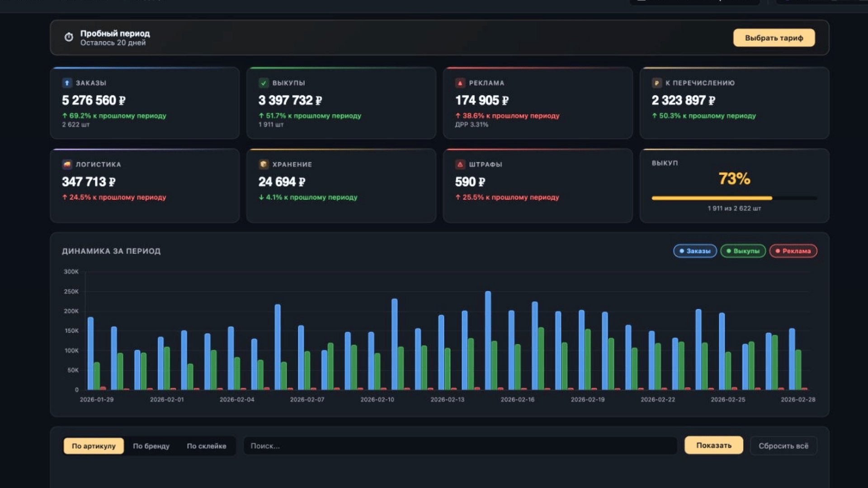Click the Сбросить всё button

[783, 446]
